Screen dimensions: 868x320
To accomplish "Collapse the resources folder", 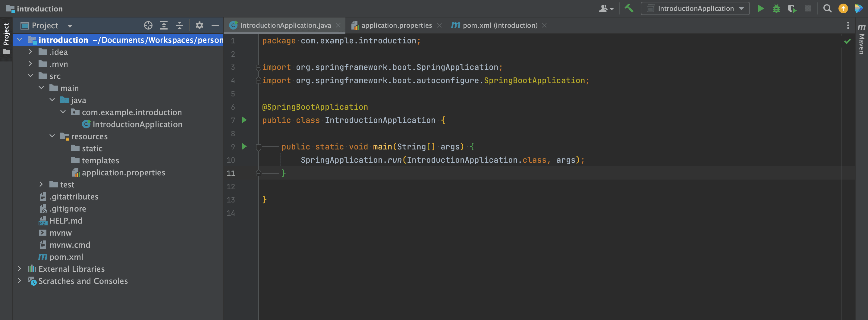I will point(52,136).
